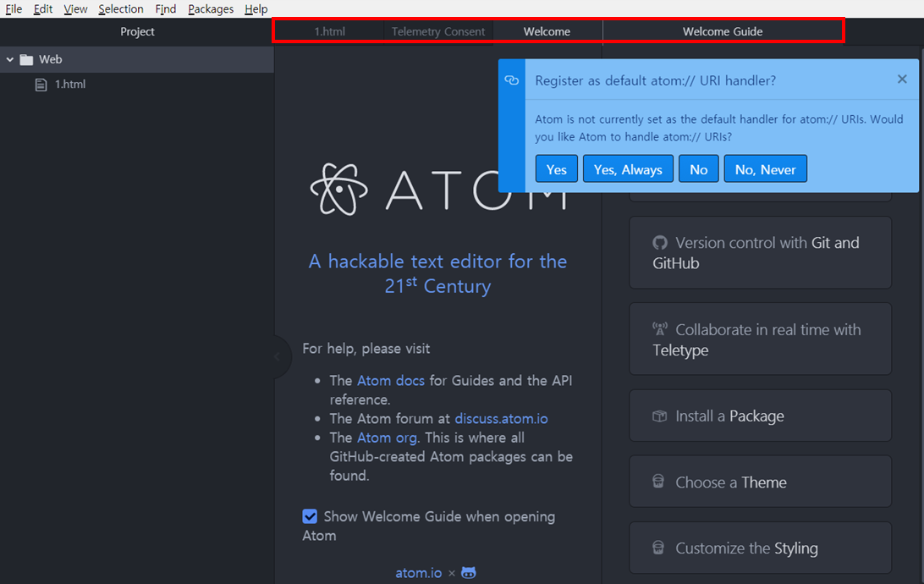Viewport: 924px width, 584px height.
Task: Open the Atom org link
Action: (387, 438)
